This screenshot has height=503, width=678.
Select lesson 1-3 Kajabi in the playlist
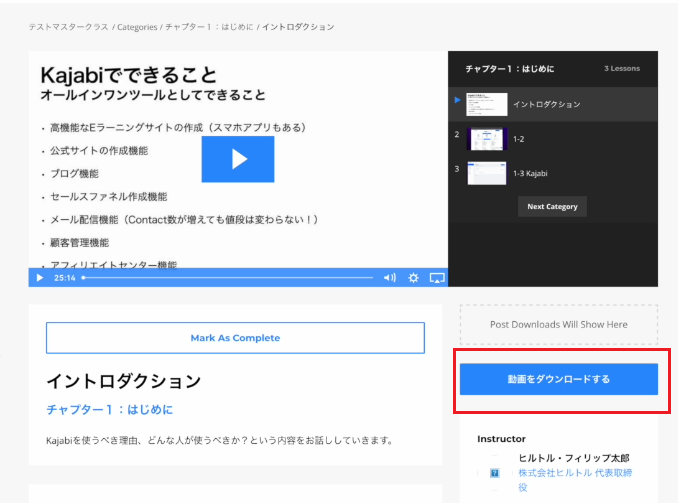coord(553,173)
